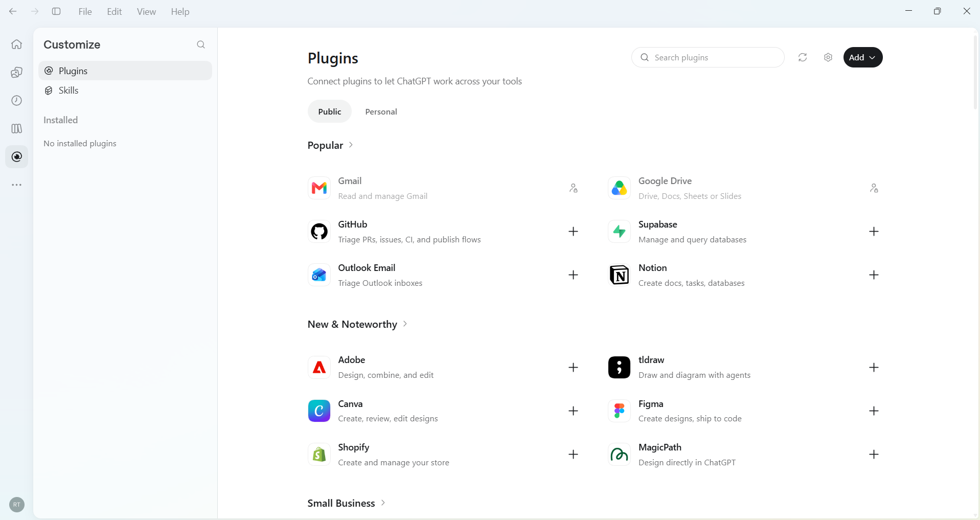This screenshot has width=980, height=520.
Task: Add the Outlook Email plugin
Action: (x=574, y=275)
